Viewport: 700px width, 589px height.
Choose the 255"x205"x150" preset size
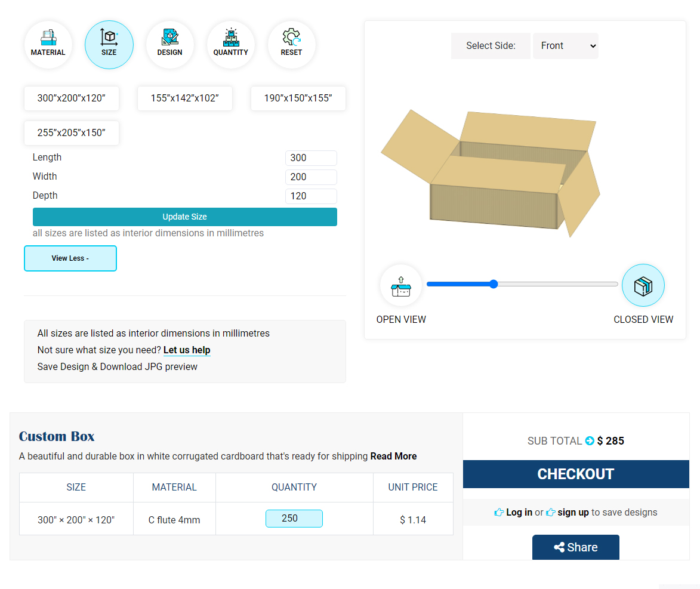coord(72,133)
